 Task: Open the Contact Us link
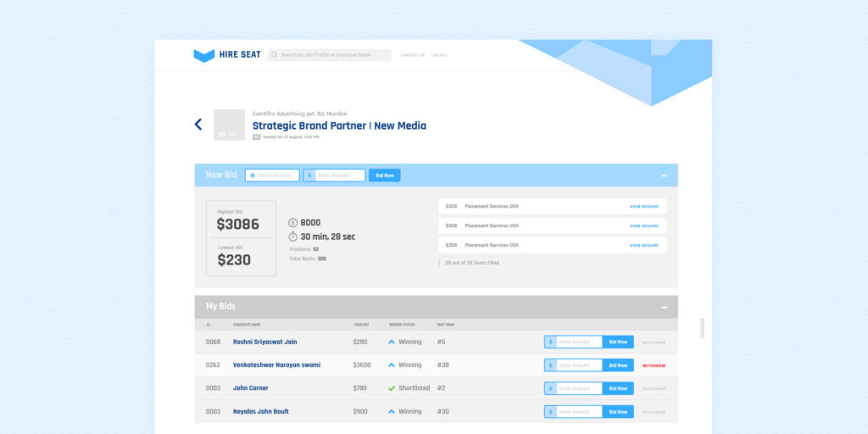click(x=413, y=55)
